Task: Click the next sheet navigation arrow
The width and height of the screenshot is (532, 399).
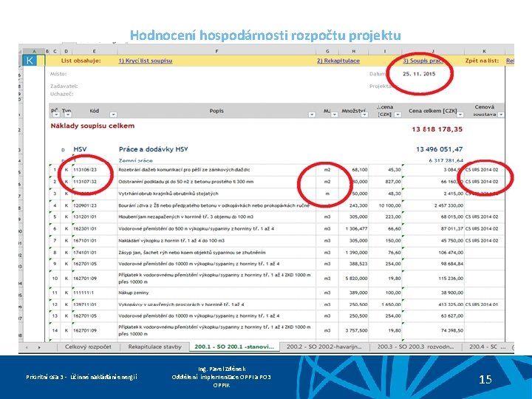Action: [39, 347]
